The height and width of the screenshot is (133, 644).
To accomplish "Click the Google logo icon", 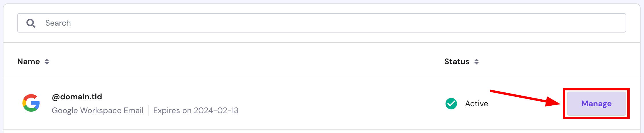I will [31, 103].
